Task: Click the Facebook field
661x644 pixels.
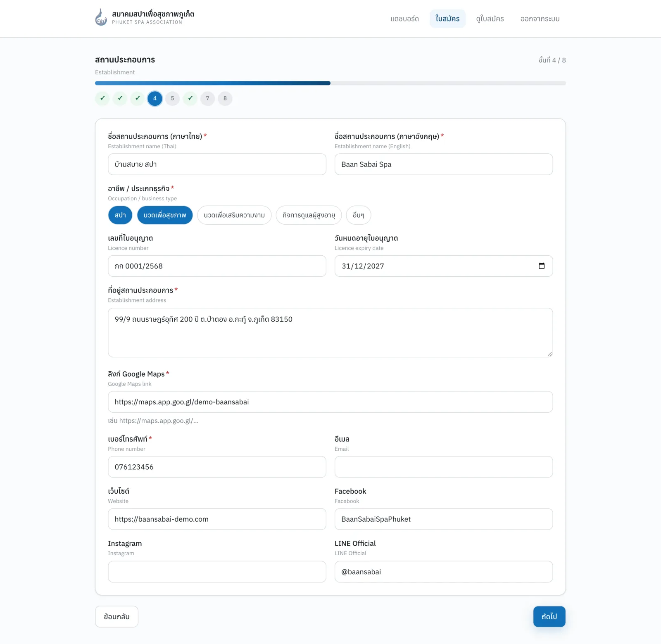Action: coord(444,519)
